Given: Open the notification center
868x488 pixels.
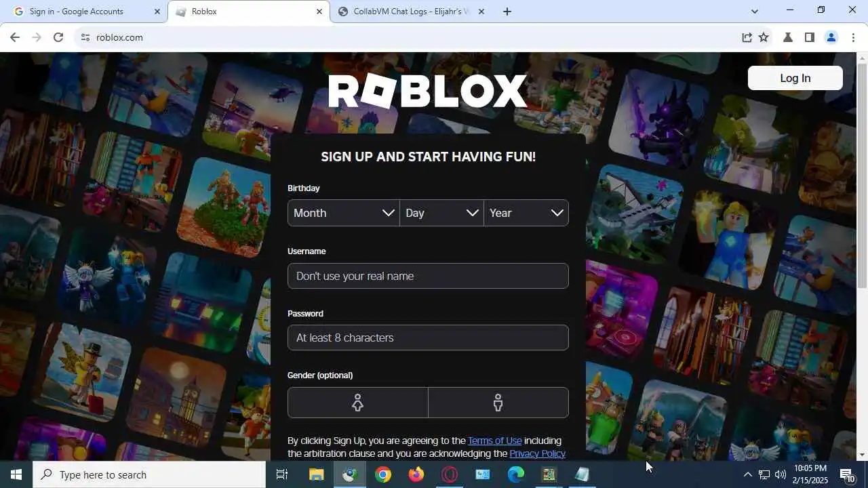Looking at the screenshot, I should [x=847, y=474].
